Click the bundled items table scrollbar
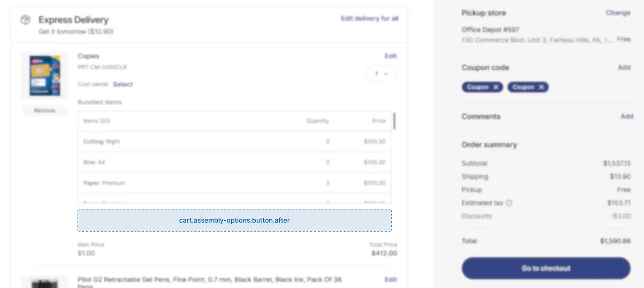Screen dimensions: 644x288 click(x=394, y=121)
